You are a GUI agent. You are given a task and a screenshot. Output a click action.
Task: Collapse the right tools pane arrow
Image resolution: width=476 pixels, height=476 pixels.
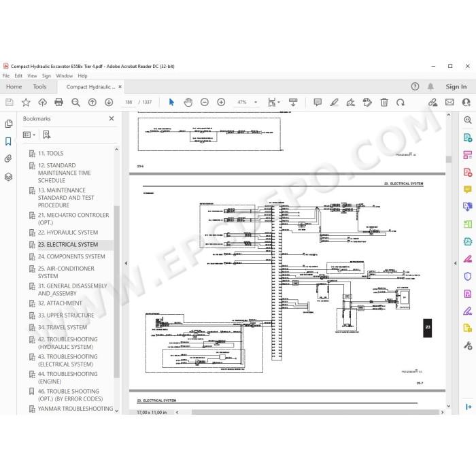(x=456, y=263)
